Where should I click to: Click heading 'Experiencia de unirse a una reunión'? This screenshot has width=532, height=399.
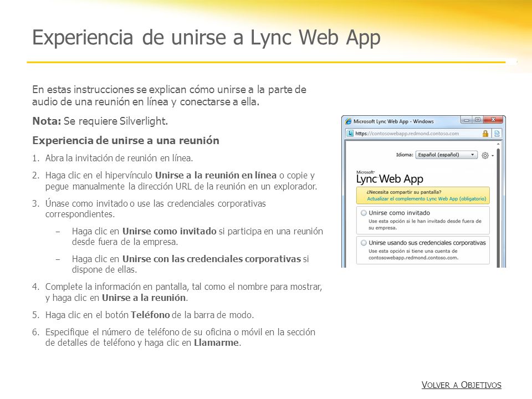[126, 140]
